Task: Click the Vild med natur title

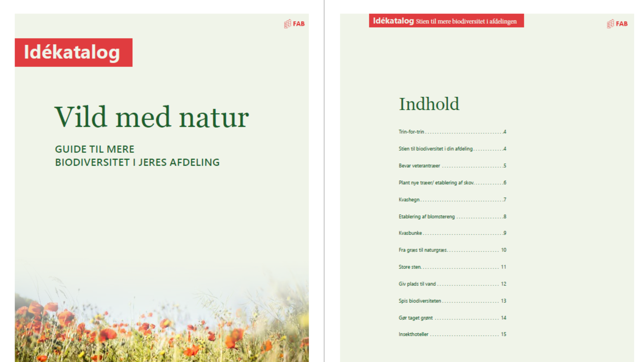Action: [152, 117]
